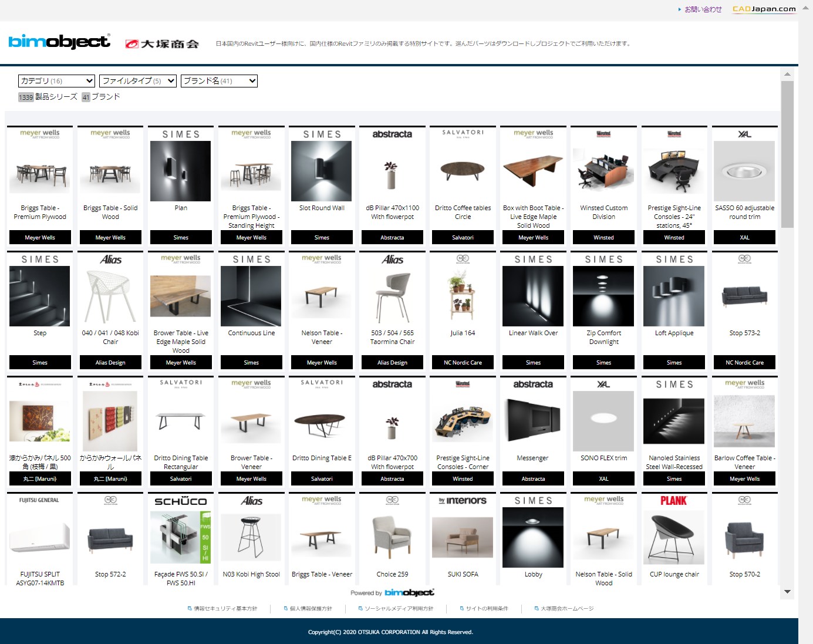The image size is (813, 644).
Task: Click the arrow icon before お問い合わせ
Action: (x=680, y=9)
